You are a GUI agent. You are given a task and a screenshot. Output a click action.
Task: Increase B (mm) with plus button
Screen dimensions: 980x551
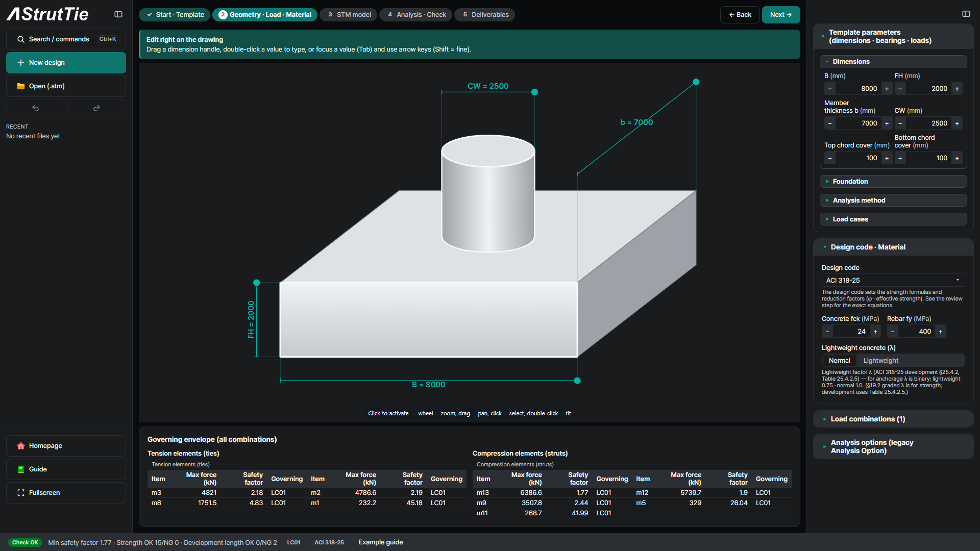887,89
